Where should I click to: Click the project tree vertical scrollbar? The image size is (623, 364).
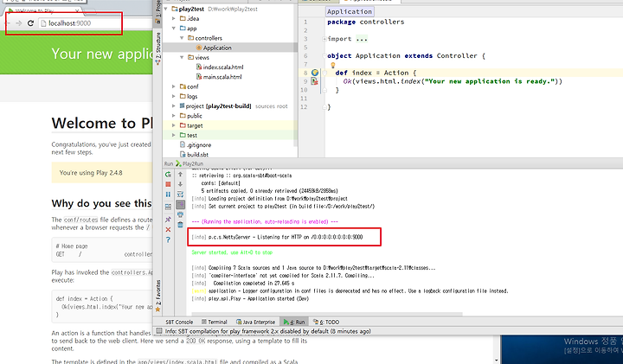(295, 73)
